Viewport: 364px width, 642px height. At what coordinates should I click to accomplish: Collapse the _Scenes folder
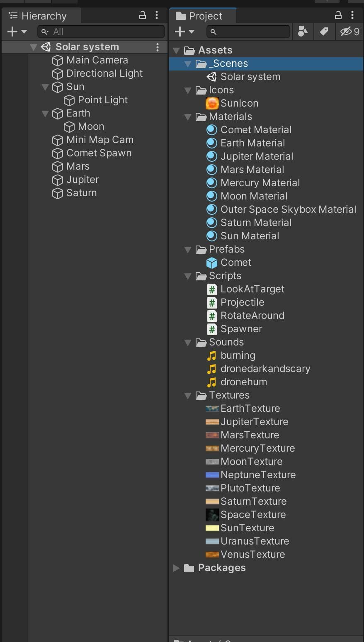[188, 64]
